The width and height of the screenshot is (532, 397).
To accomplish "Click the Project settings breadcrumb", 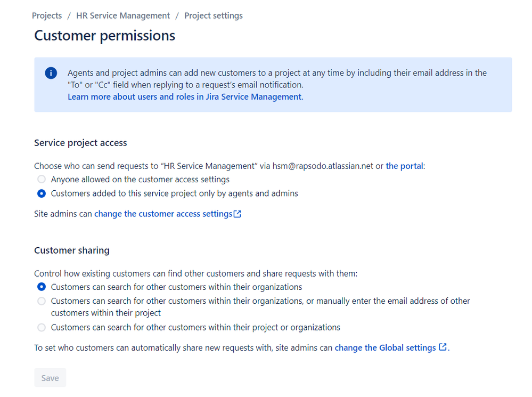I will [213, 15].
